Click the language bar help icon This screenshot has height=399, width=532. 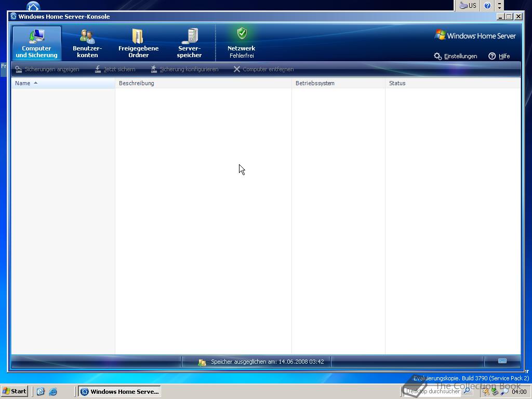click(x=487, y=5)
